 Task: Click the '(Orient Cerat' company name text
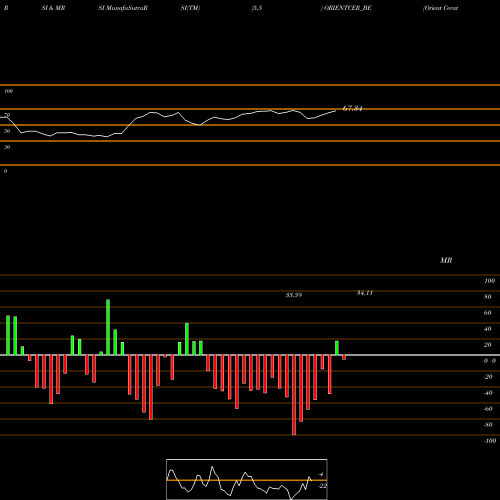440,8
